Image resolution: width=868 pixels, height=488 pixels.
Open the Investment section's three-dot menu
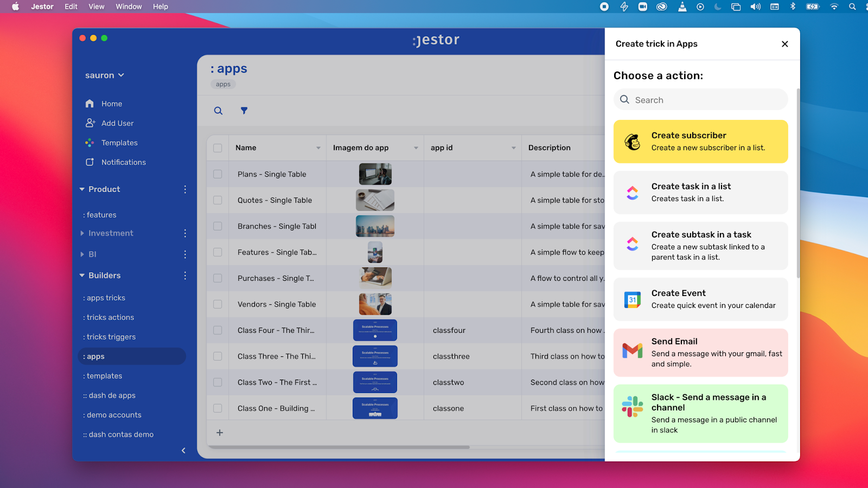[x=185, y=233]
